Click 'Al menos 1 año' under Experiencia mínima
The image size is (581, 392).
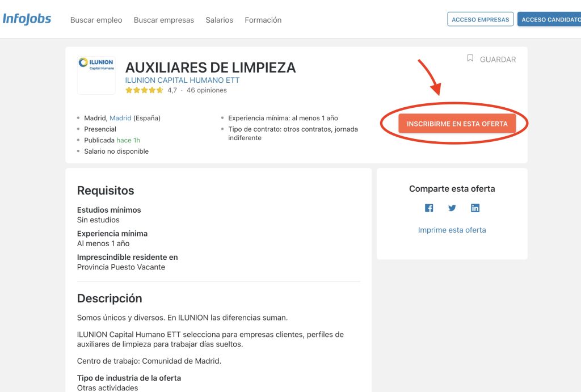(x=103, y=243)
